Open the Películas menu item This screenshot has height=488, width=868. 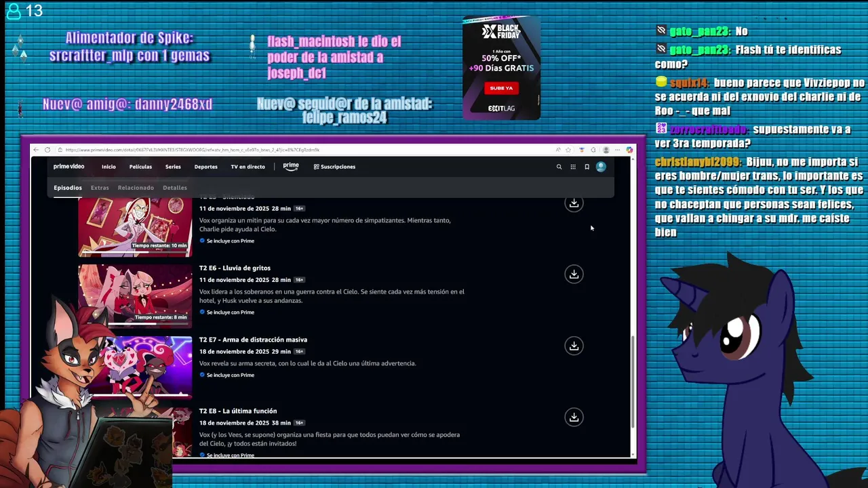pyautogui.click(x=140, y=167)
